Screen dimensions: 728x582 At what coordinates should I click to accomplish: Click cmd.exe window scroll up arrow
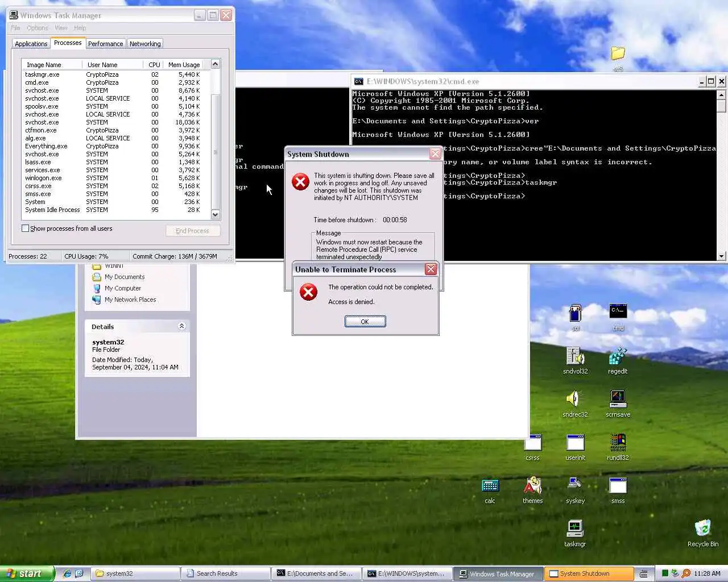(x=721, y=94)
